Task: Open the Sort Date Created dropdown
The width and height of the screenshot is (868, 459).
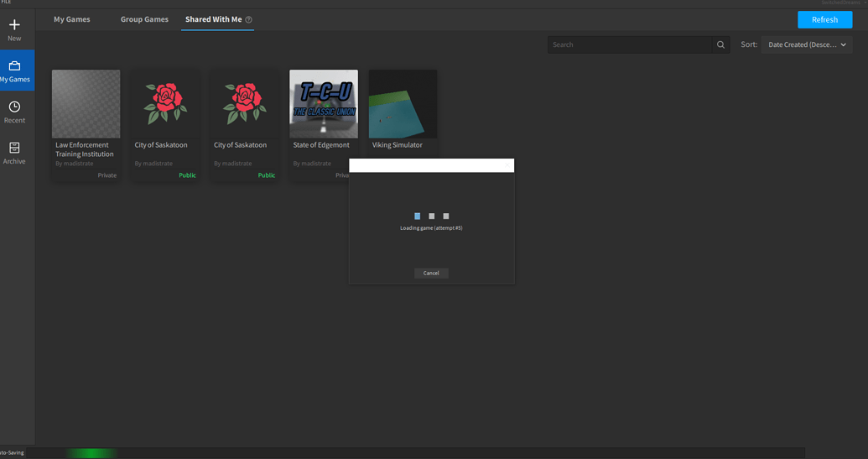Action: point(807,44)
